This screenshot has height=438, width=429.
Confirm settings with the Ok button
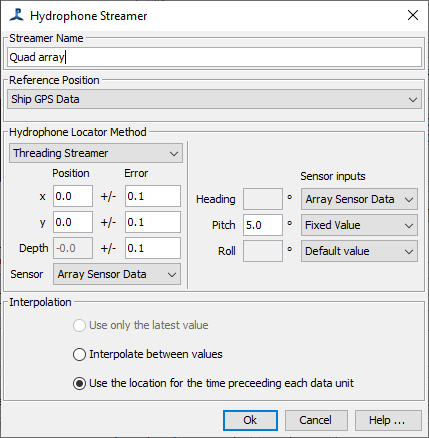click(x=250, y=420)
